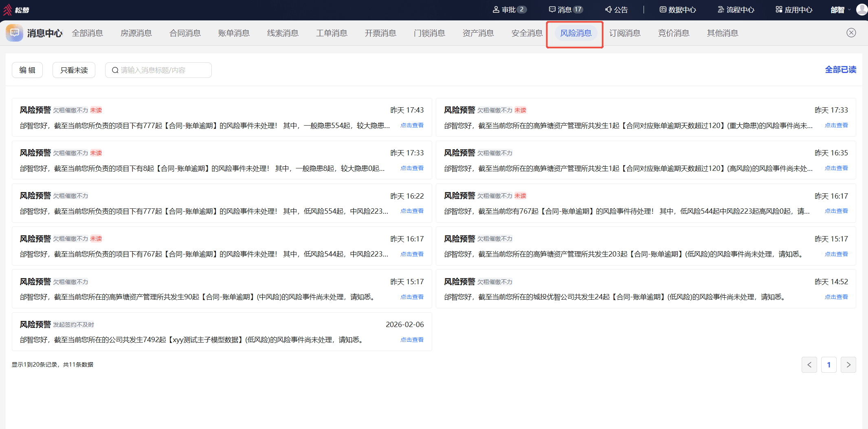
Task: Switch to 竞价消息 tab
Action: 674,33
